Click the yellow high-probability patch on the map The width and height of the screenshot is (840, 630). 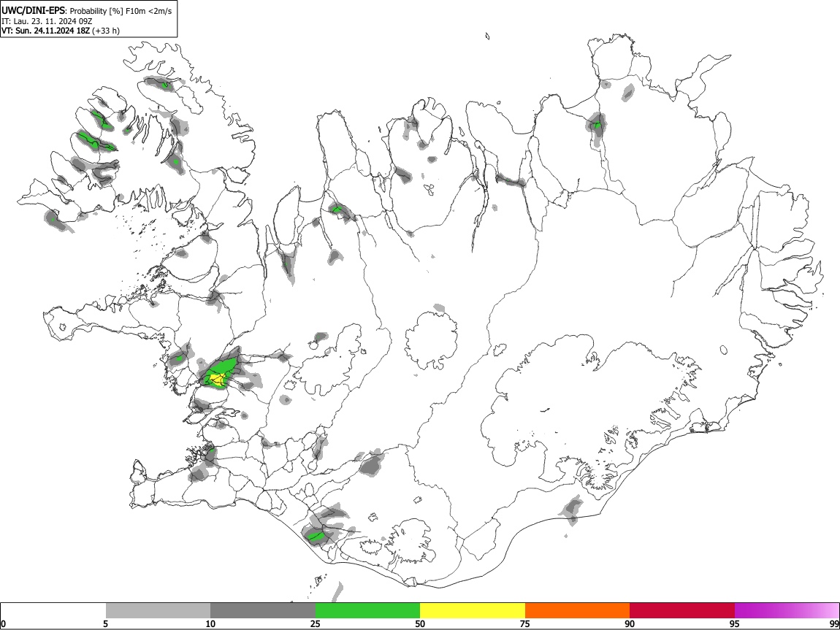[218, 378]
